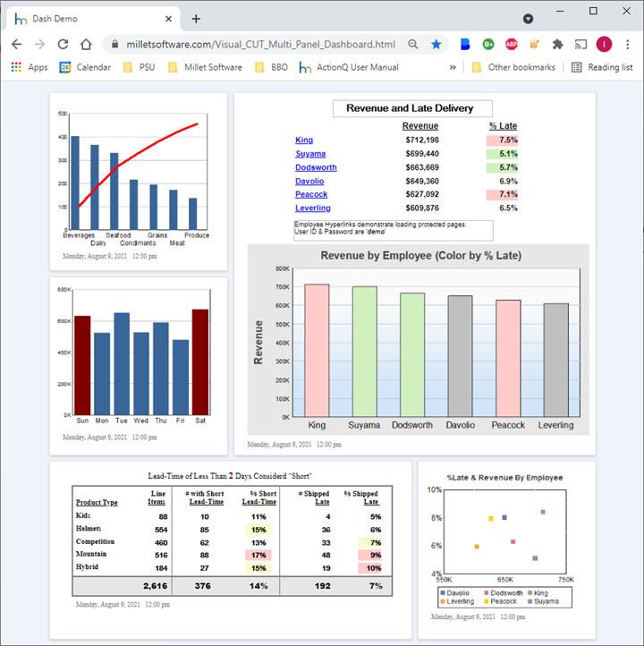
Task: Click the bookmark star icon
Action: [x=436, y=44]
